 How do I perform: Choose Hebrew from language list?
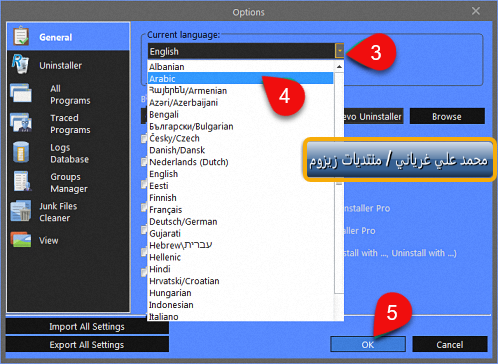coord(240,245)
